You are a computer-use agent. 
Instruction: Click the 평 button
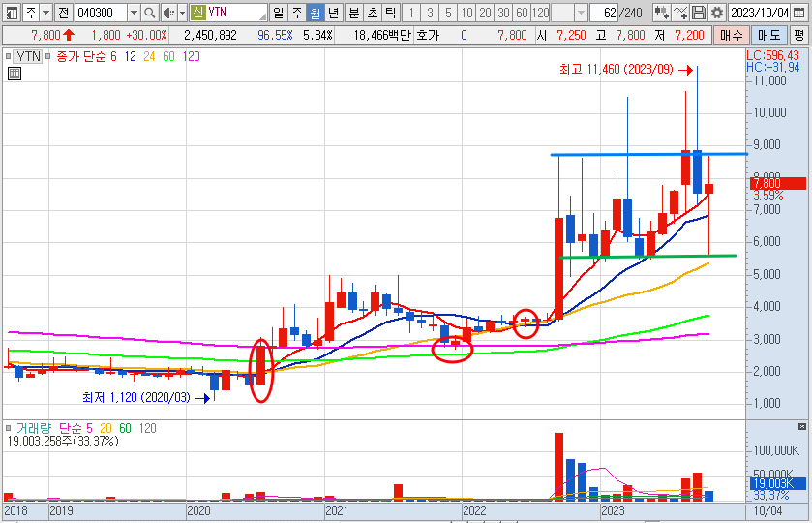tap(798, 35)
